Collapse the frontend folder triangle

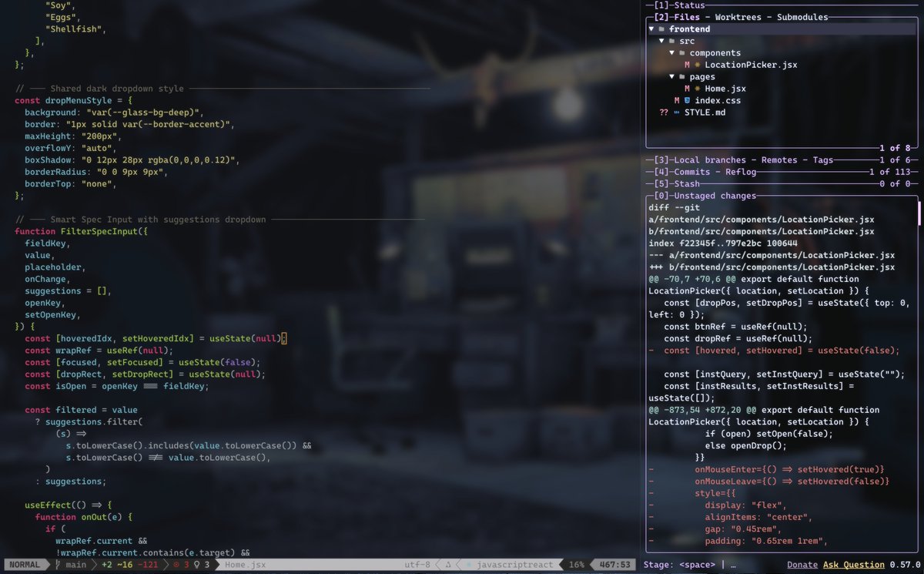coord(652,29)
